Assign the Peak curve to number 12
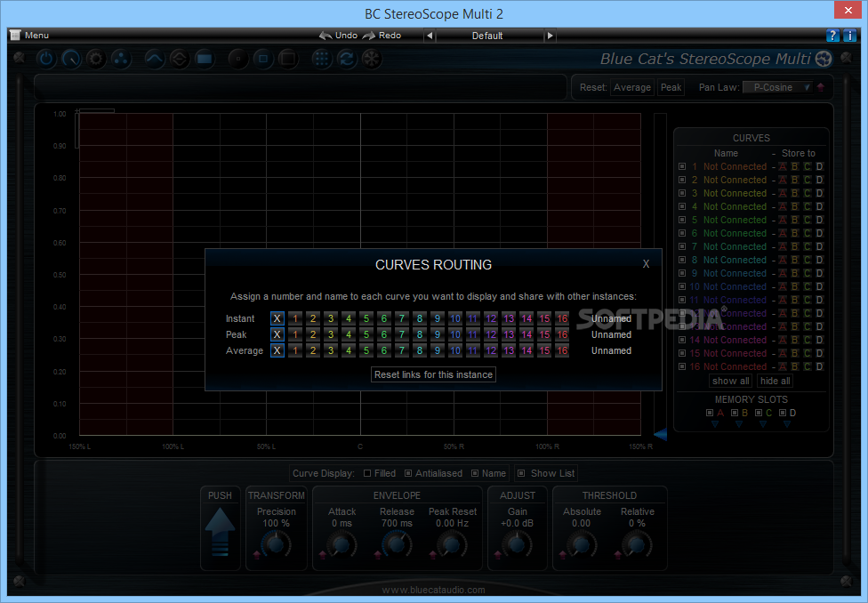 tap(490, 334)
